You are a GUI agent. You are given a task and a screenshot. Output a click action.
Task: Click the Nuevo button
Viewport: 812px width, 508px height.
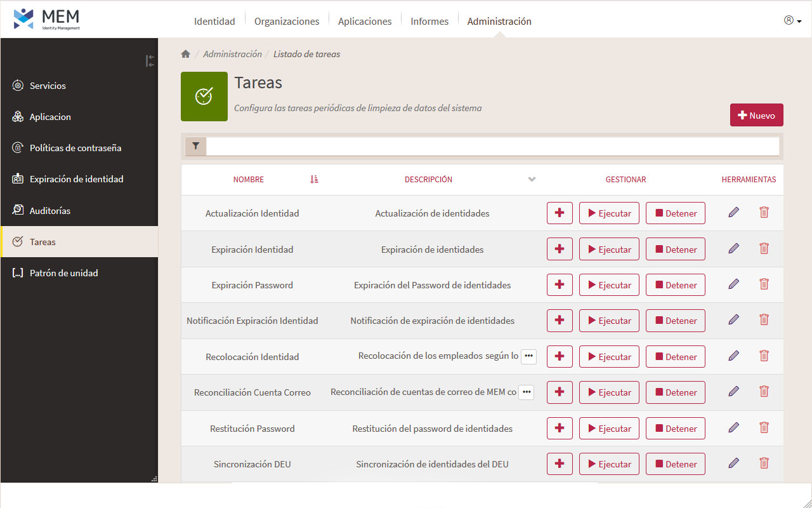[x=756, y=115]
